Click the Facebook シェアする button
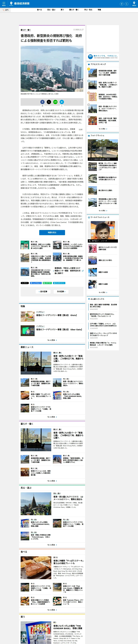Screen dimensions: 138x644 pos(36,283)
